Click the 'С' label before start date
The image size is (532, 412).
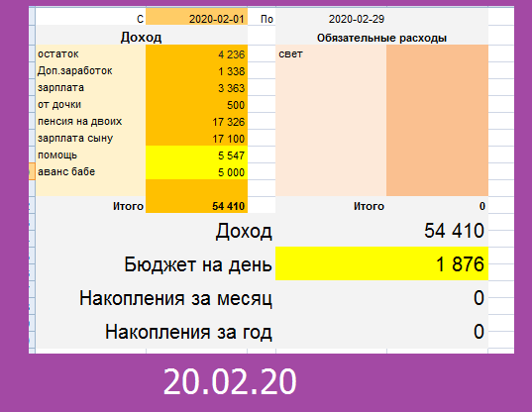tap(140, 20)
